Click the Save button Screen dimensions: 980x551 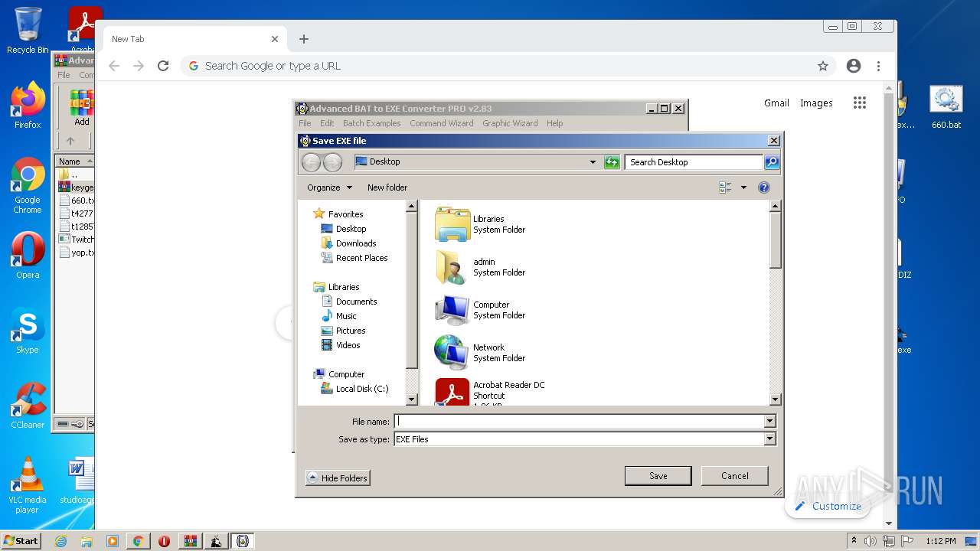pos(658,476)
